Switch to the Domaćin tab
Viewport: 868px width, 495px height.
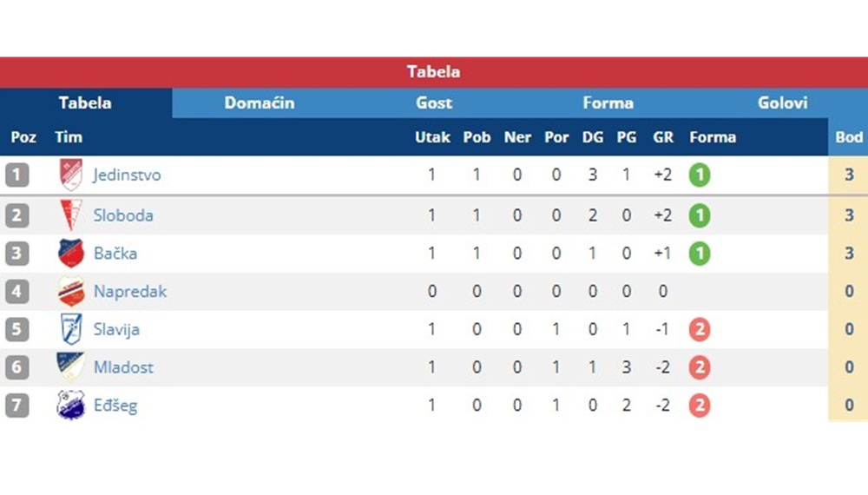click(x=259, y=103)
